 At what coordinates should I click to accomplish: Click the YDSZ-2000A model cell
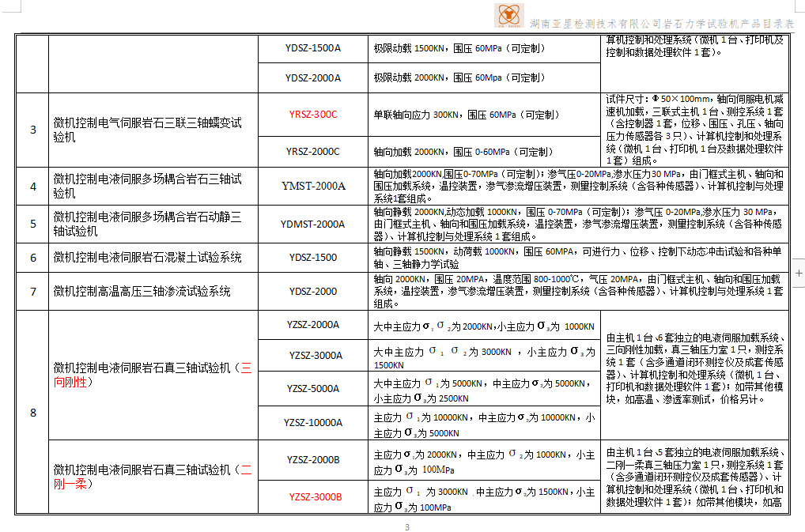pyautogui.click(x=313, y=77)
